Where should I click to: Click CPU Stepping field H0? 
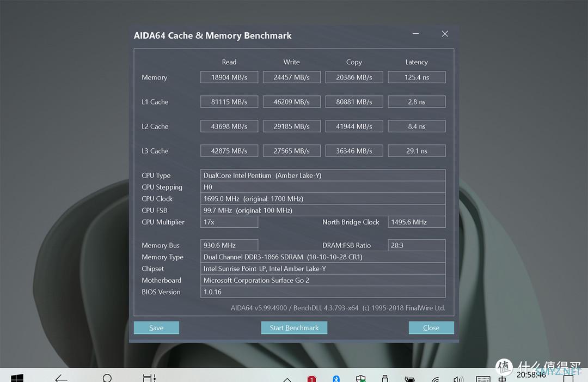tap(323, 187)
